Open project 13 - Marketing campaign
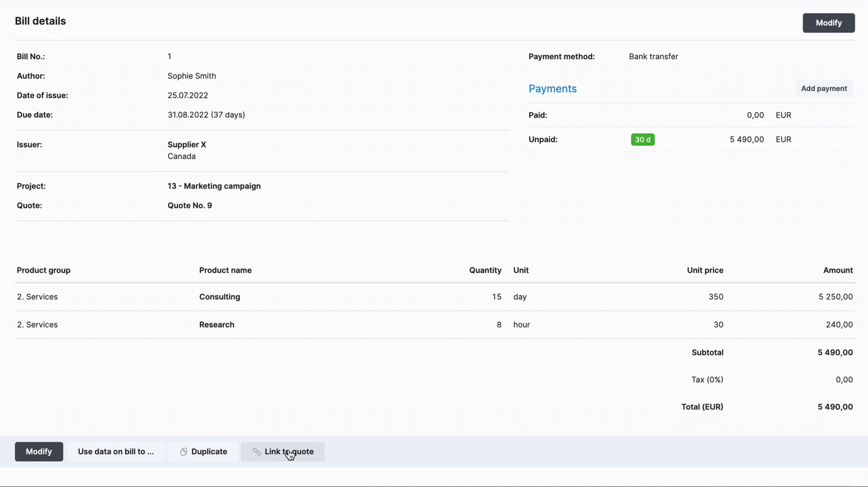Screen dimensions: 868x487 click(x=214, y=185)
